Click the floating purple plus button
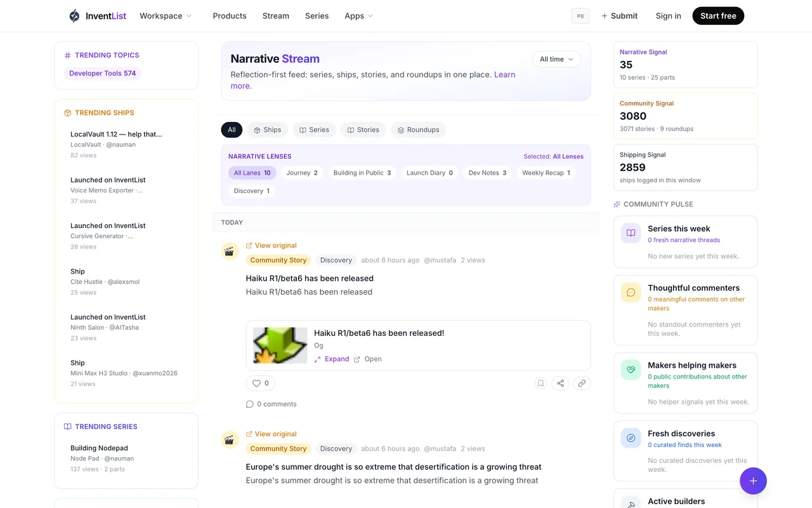 (x=753, y=481)
